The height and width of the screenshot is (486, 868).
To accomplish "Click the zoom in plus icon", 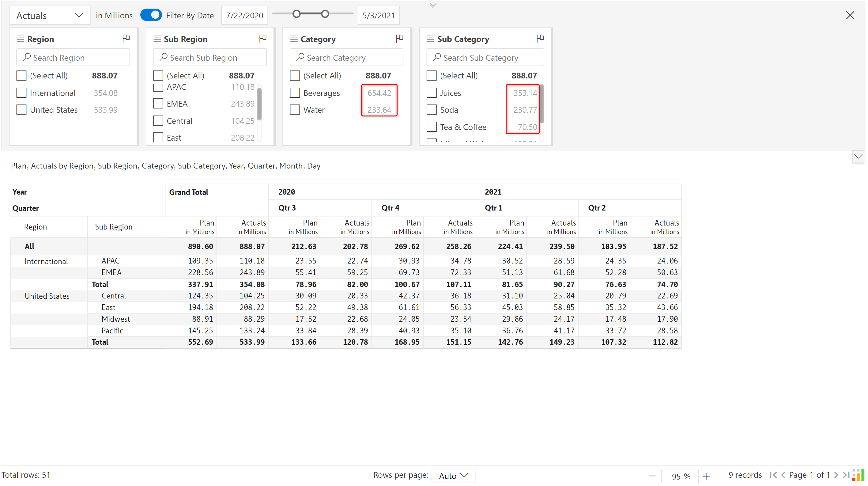I will click(x=706, y=476).
